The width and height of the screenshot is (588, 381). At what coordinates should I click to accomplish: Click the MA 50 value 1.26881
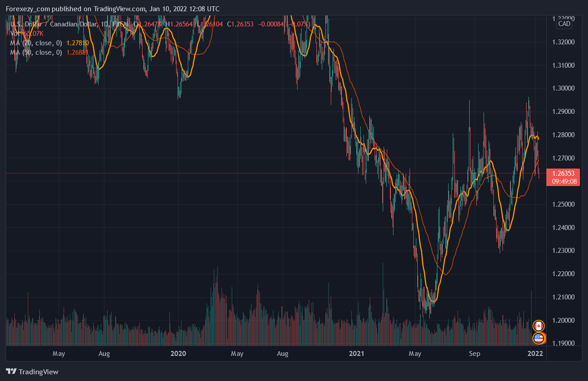coord(78,52)
